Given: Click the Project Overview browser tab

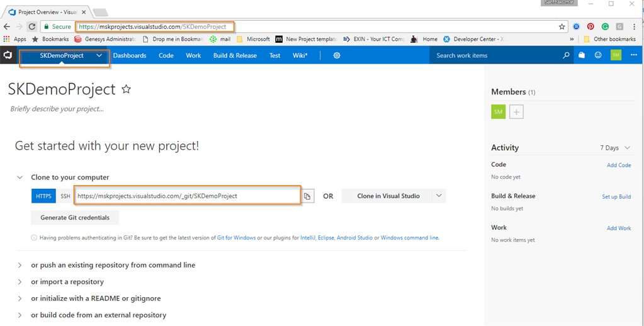Looking at the screenshot, I should click(46, 12).
